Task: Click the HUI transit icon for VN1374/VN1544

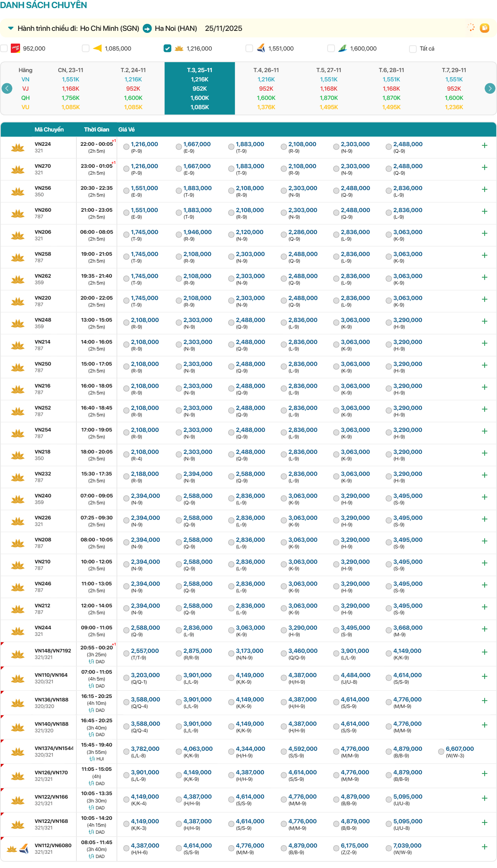Action: click(92, 758)
